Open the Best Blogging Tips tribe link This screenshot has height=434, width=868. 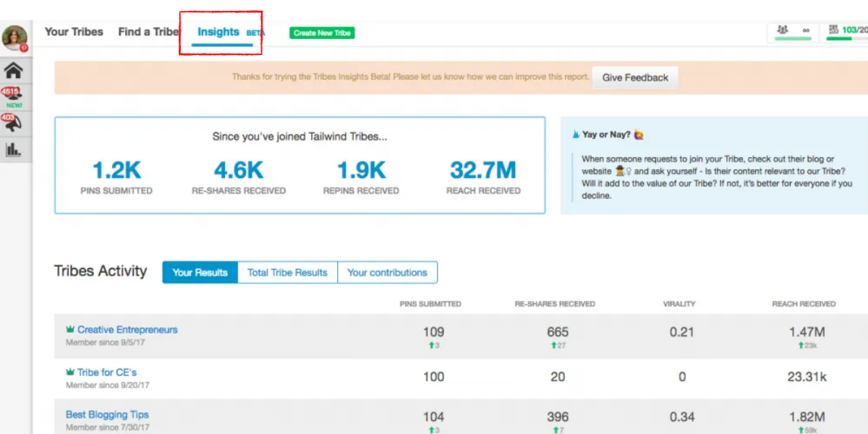coord(107,414)
